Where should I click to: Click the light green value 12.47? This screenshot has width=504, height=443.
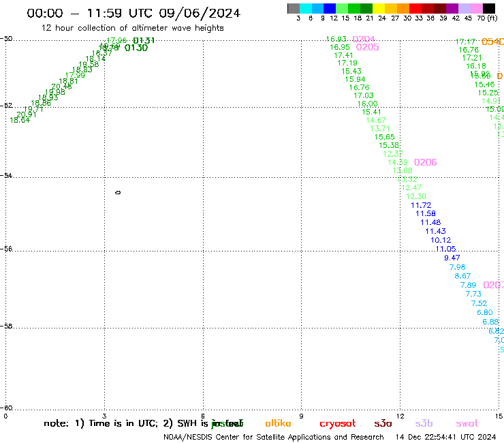point(411,187)
